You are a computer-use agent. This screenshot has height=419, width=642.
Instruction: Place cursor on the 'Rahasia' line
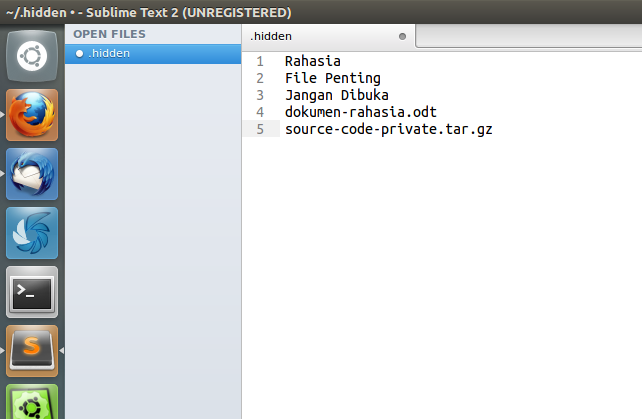312,61
